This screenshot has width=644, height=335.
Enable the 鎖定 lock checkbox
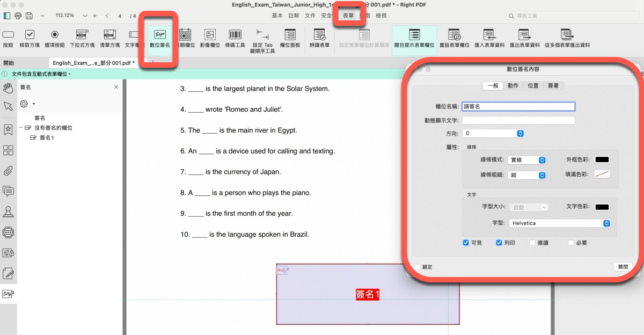418,267
